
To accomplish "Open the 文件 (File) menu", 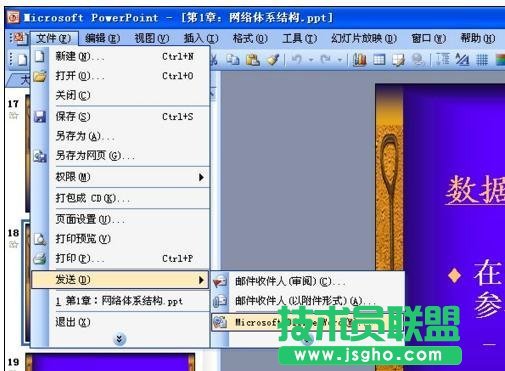I will tap(54, 38).
